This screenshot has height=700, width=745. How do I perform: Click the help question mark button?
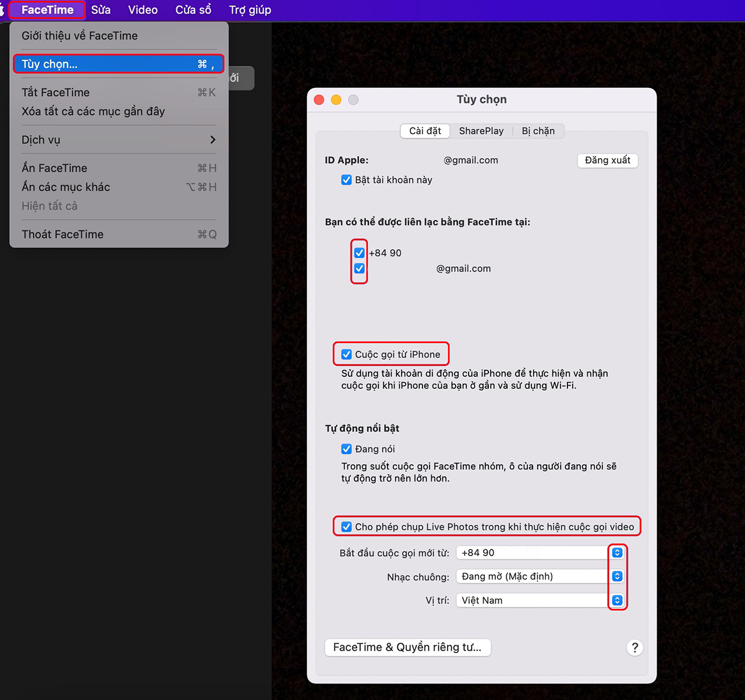(635, 648)
